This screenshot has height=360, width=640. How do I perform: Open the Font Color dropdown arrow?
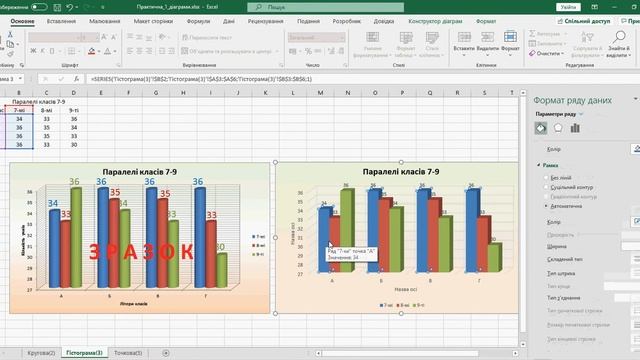[115, 51]
